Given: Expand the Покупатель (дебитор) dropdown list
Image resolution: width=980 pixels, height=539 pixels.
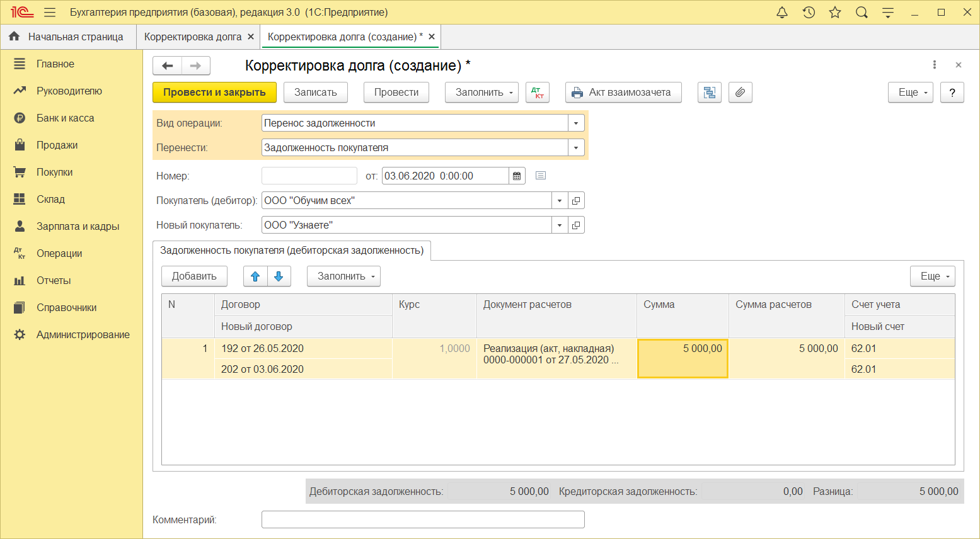Looking at the screenshot, I should point(560,201).
